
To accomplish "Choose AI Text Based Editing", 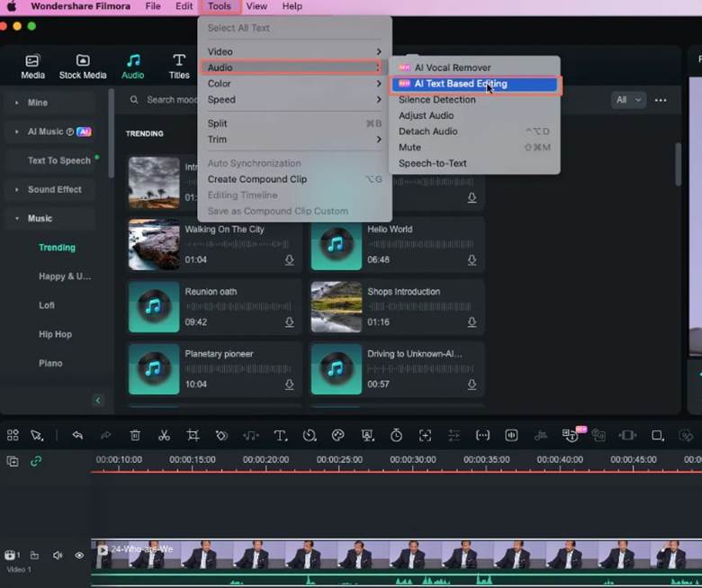I will pos(474,84).
